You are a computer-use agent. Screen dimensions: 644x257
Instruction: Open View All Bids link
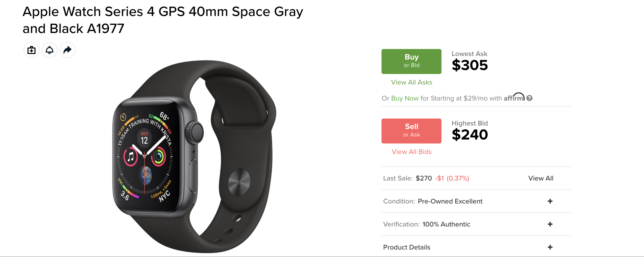click(411, 152)
